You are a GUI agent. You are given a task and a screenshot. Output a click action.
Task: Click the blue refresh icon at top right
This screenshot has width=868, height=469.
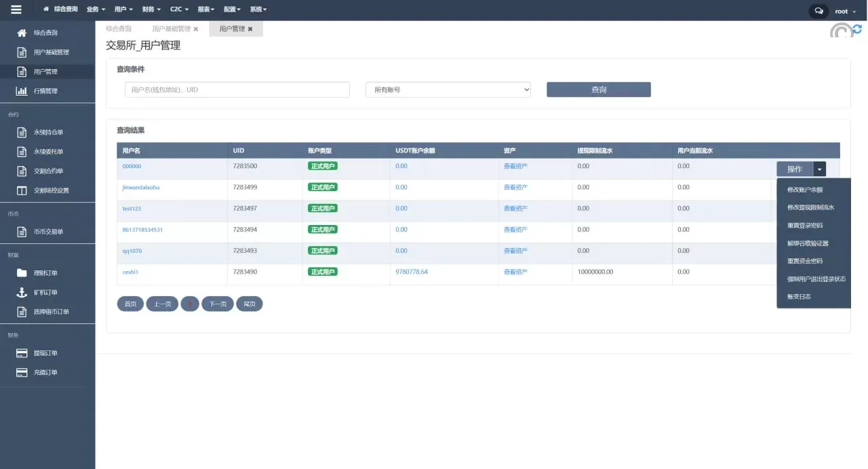[857, 30]
